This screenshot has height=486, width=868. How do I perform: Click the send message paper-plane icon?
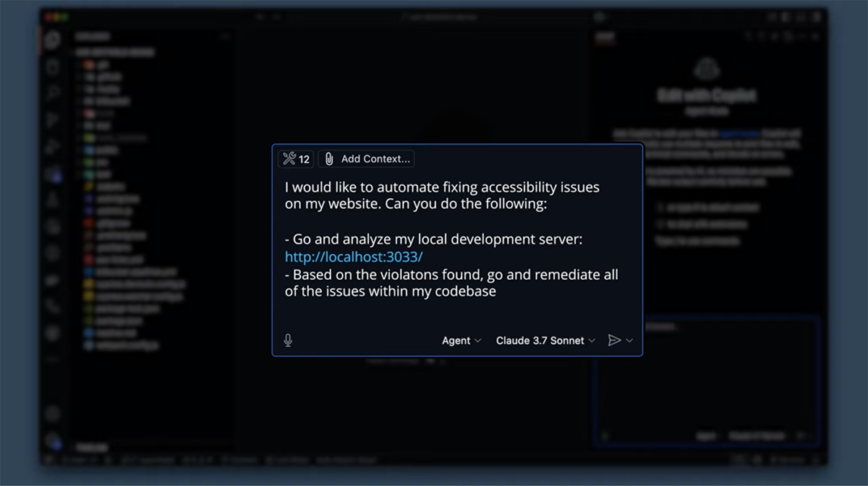point(614,340)
